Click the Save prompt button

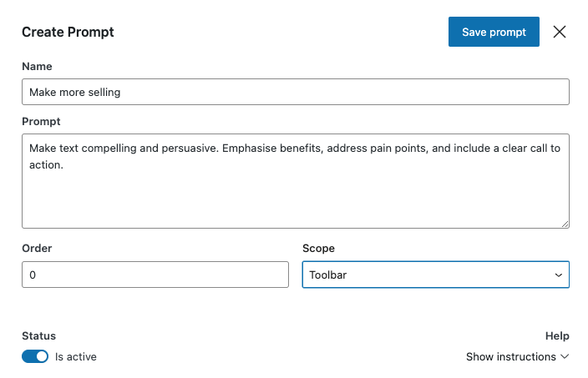point(494,32)
